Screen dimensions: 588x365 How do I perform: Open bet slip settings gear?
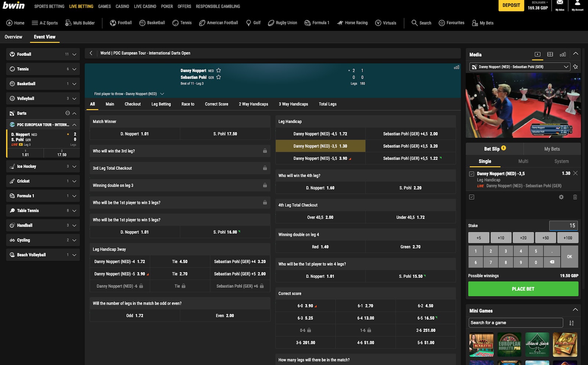[x=561, y=197]
